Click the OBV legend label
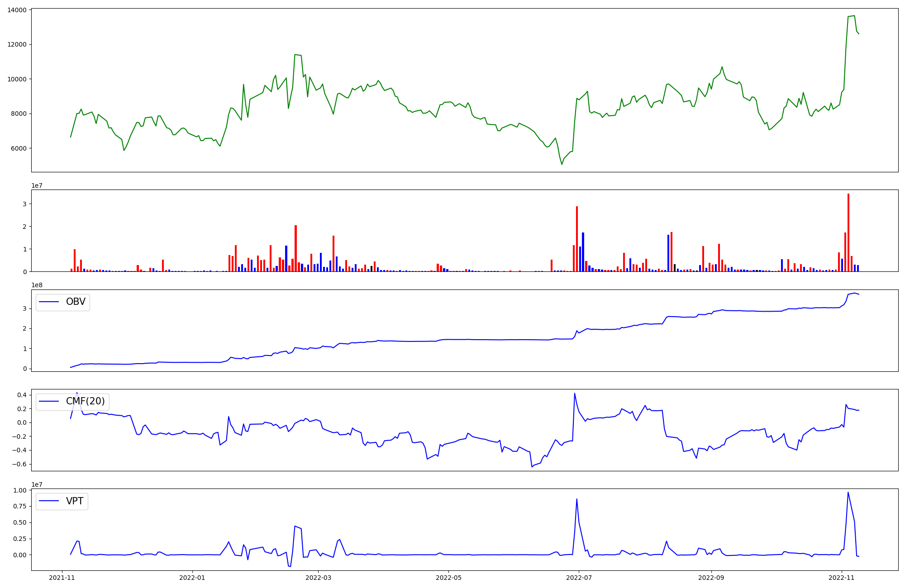 coord(76,302)
